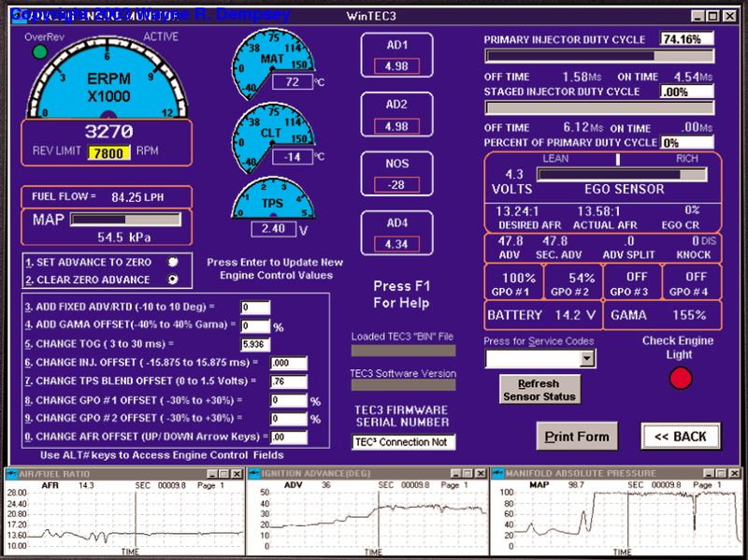The height and width of the screenshot is (560, 748).
Task: Click the red Check Engine Light indicator
Action: (x=681, y=379)
